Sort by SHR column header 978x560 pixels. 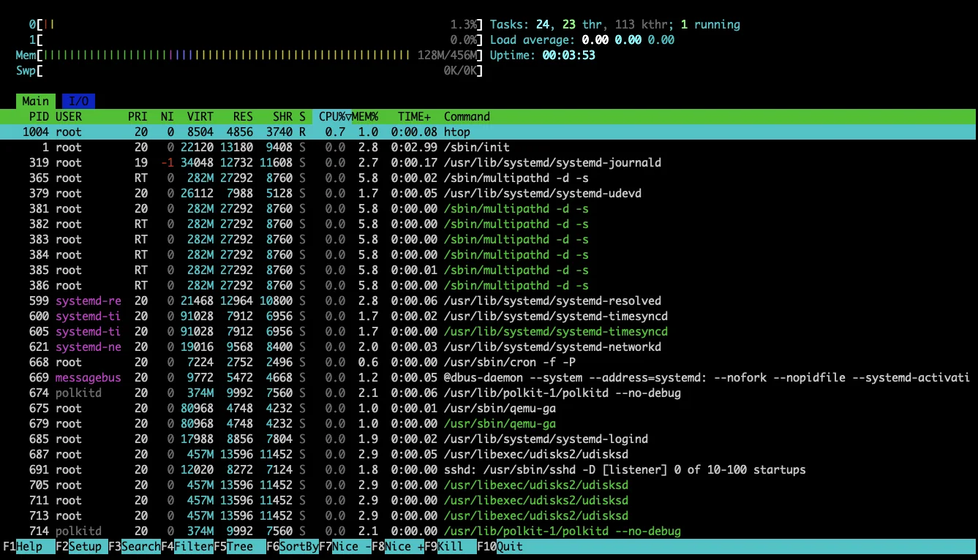(x=282, y=117)
